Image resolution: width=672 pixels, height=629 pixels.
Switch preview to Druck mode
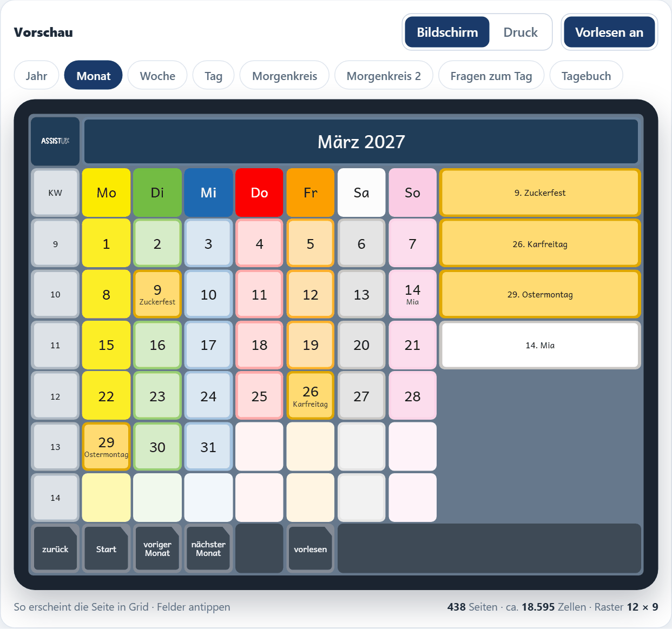521,32
